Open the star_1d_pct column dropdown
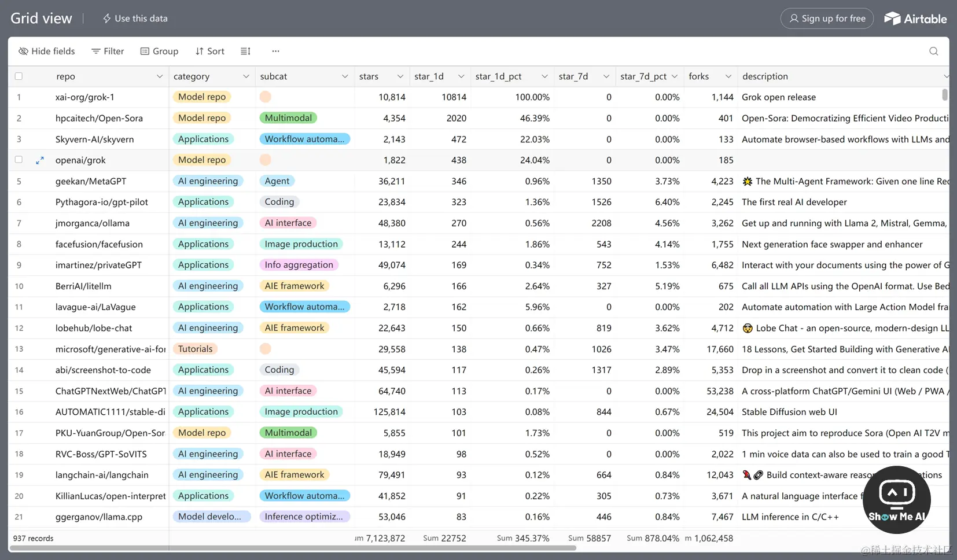Image resolution: width=957 pixels, height=560 pixels. click(x=544, y=76)
